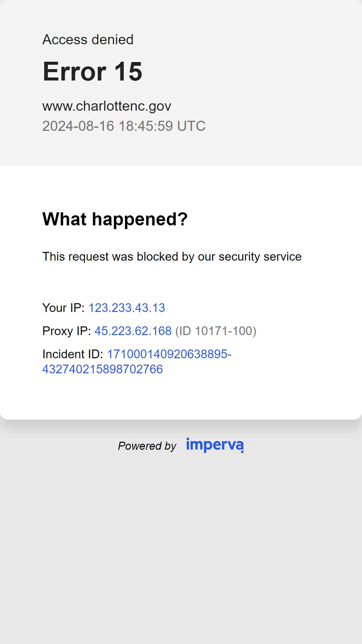Click the Proxy IP label

tap(66, 331)
